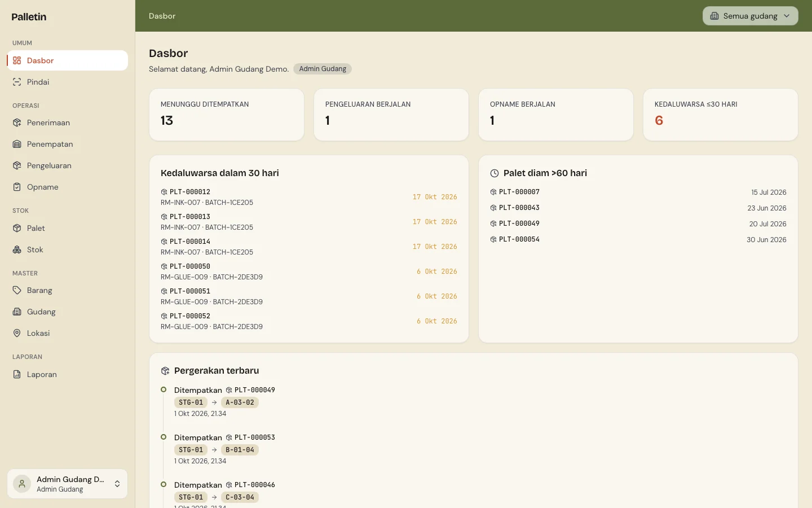Click the Gudang warehouse icon
Viewport: 812px width, 508px height.
(17, 312)
